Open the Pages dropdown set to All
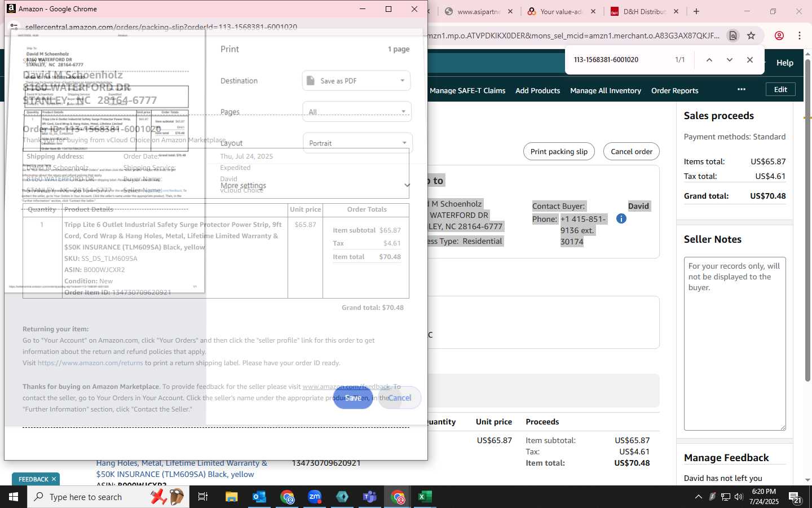Viewport: 812px width, 508px height. click(357, 112)
